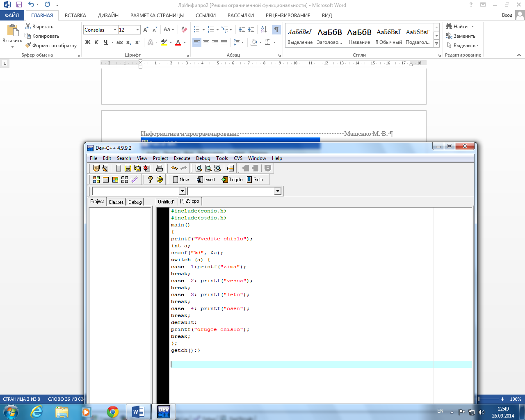Toggle bold Ж formatting
525x420 pixels.
(x=88, y=42)
